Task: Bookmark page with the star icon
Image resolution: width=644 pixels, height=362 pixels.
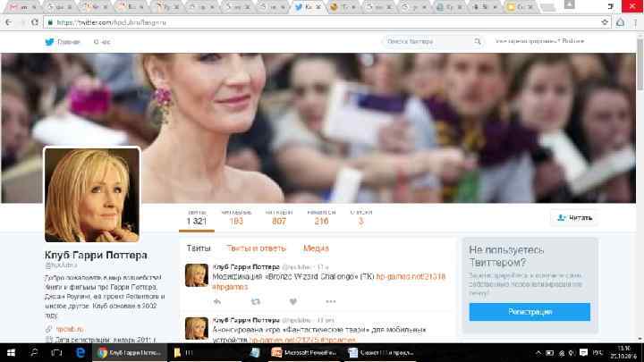Action: click(x=605, y=22)
